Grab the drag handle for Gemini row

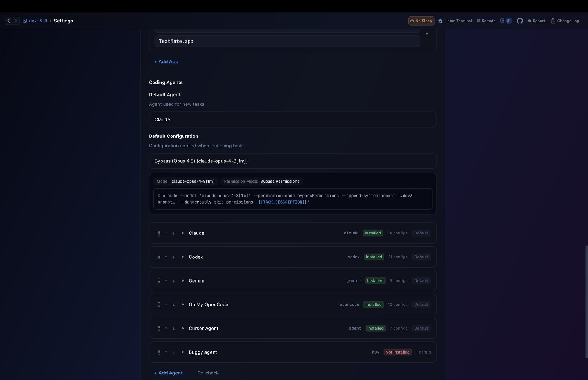pyautogui.click(x=158, y=281)
